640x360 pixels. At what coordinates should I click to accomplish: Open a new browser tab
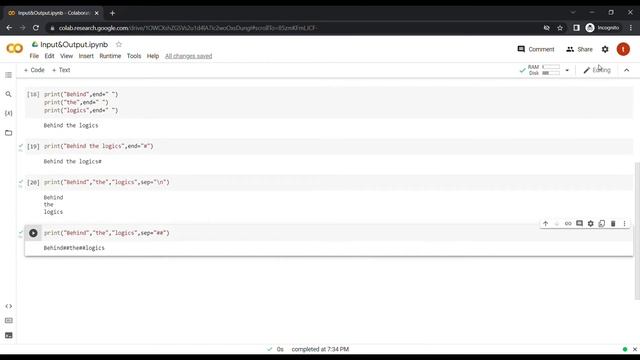(112, 13)
